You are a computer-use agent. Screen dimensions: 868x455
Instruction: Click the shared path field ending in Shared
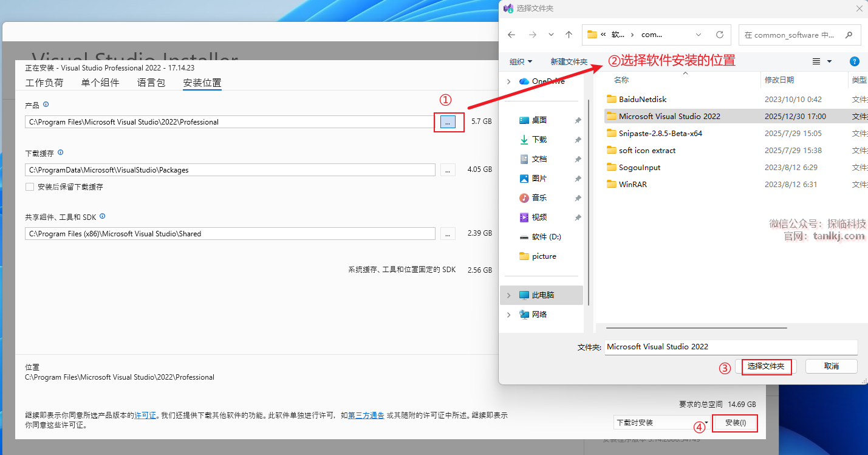(230, 234)
